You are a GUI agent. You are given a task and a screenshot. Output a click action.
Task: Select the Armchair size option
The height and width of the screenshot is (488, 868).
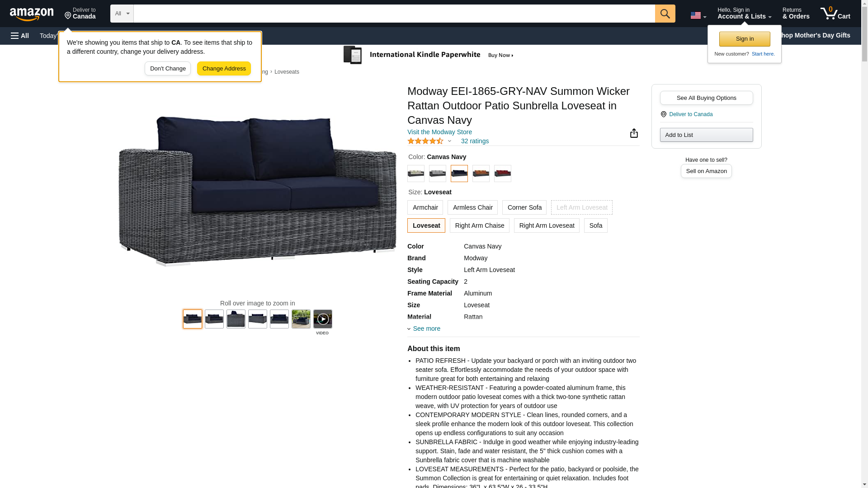[425, 207]
